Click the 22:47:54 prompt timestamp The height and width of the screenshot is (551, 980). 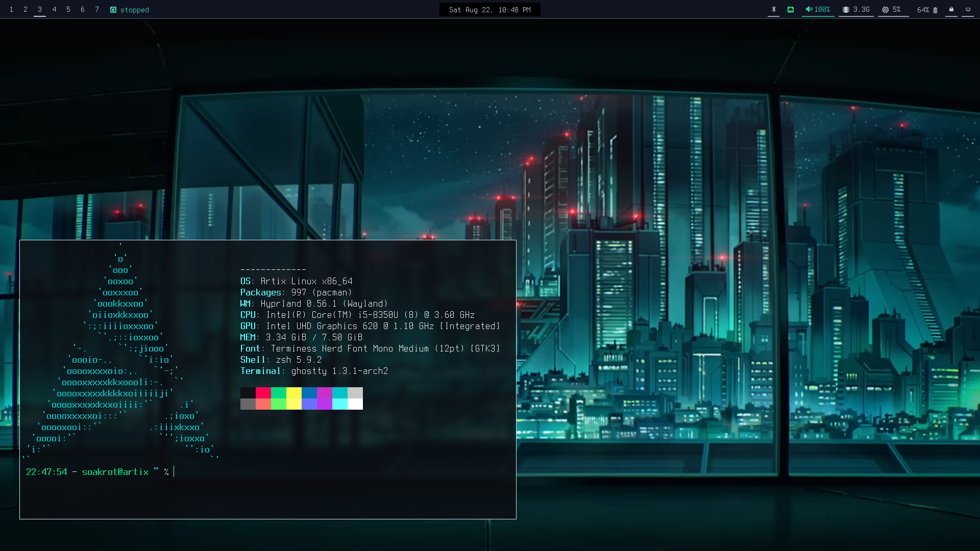click(46, 472)
